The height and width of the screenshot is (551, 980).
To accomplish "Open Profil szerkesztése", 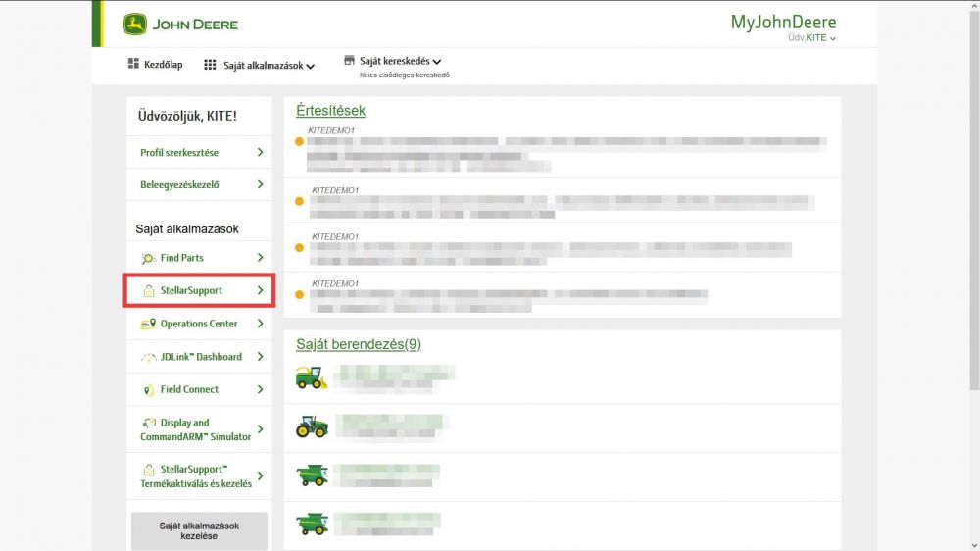I will [x=199, y=152].
